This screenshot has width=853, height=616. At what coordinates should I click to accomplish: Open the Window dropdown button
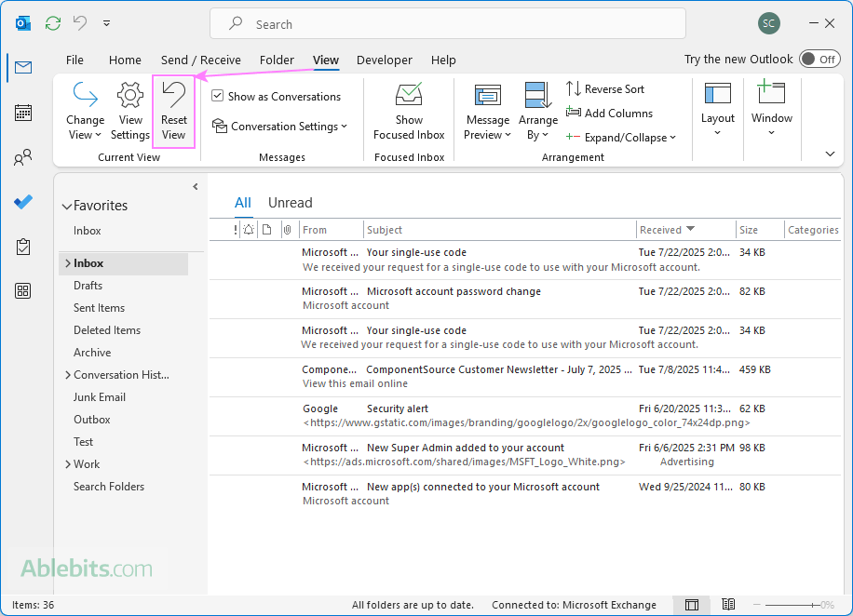pyautogui.click(x=771, y=108)
